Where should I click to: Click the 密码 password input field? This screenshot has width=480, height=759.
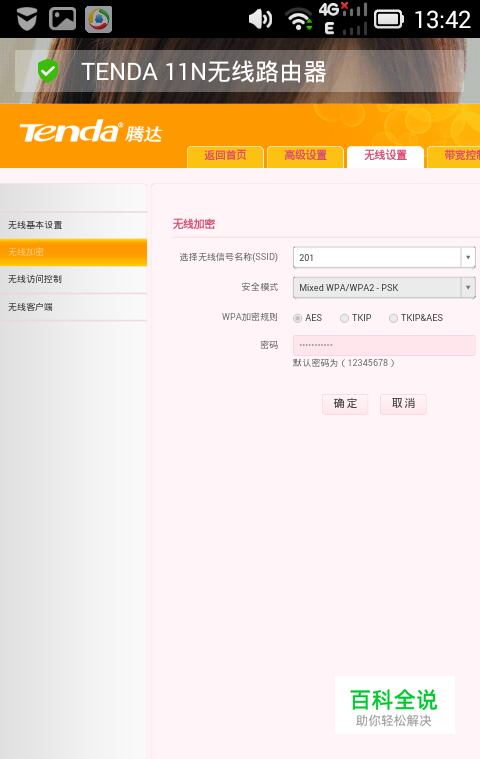tap(384, 345)
